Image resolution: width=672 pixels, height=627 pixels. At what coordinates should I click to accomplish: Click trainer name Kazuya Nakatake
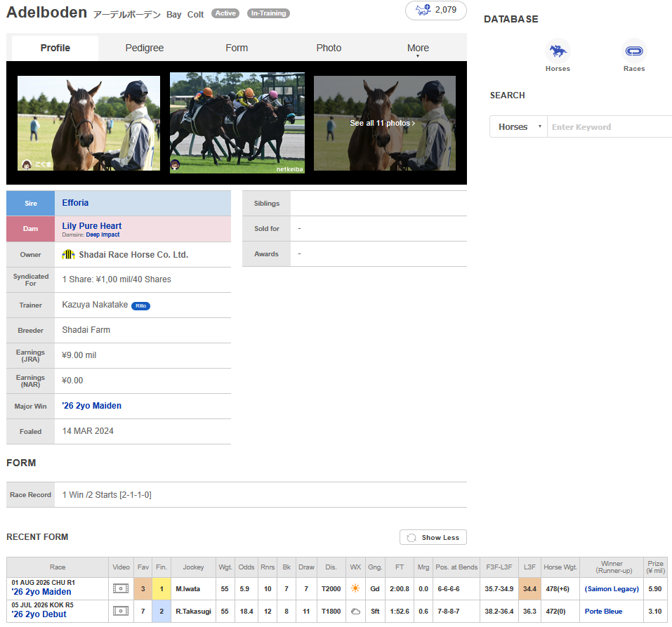[x=95, y=305]
